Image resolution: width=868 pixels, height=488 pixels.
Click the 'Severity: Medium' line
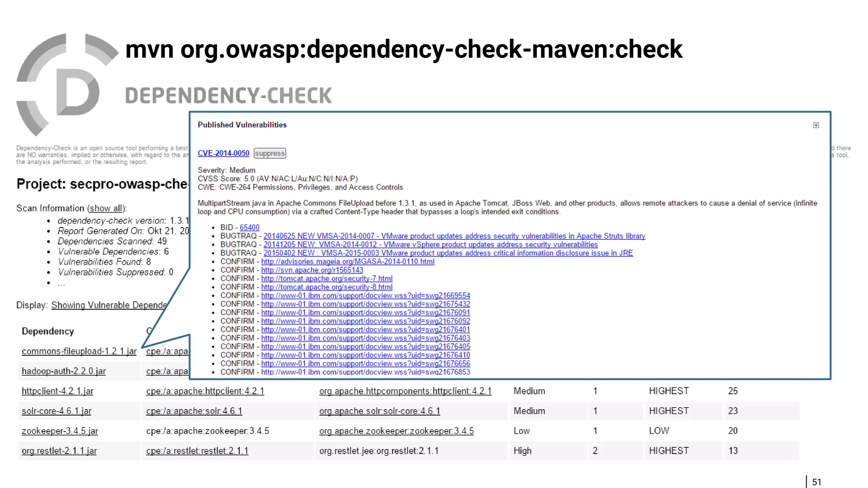click(226, 170)
